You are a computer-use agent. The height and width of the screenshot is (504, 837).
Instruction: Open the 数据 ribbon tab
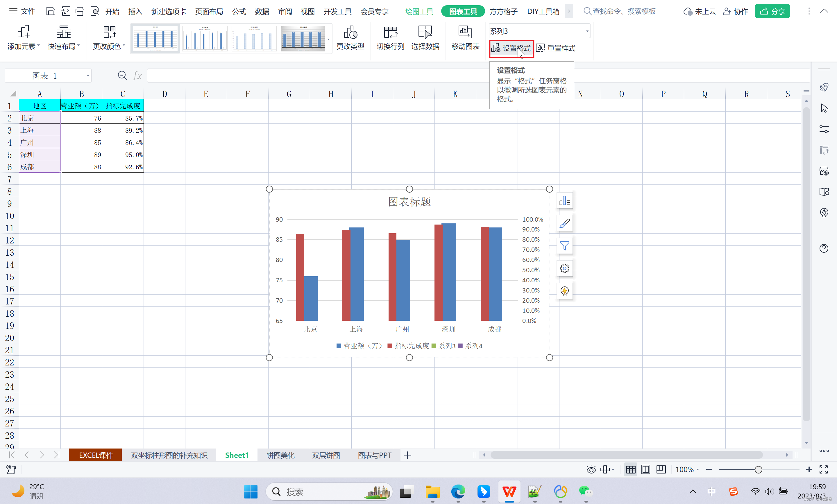262,12
